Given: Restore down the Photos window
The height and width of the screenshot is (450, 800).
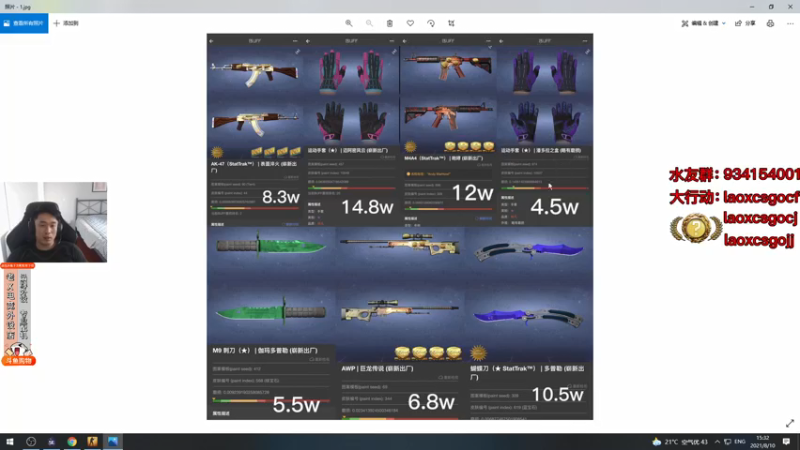Looking at the screenshot, I should pos(771,7).
